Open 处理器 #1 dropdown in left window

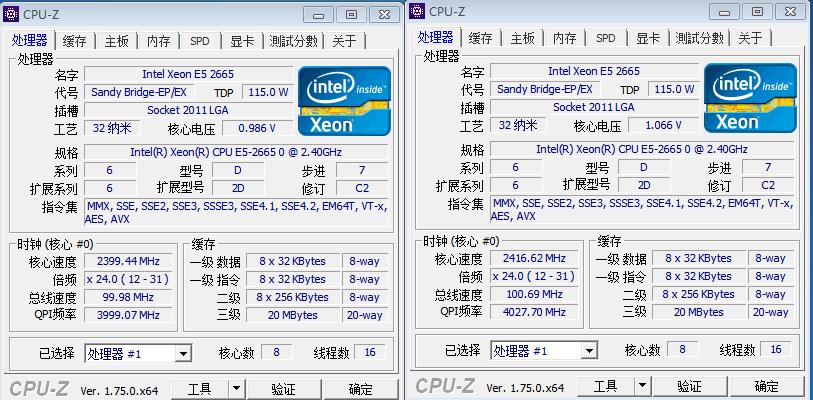(183, 353)
